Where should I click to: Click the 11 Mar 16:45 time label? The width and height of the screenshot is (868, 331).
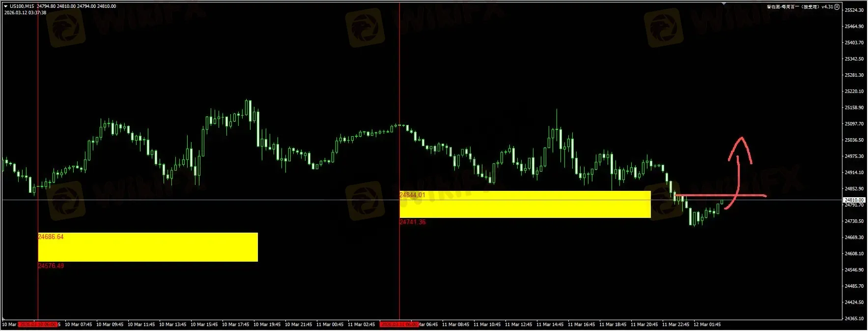point(582,325)
